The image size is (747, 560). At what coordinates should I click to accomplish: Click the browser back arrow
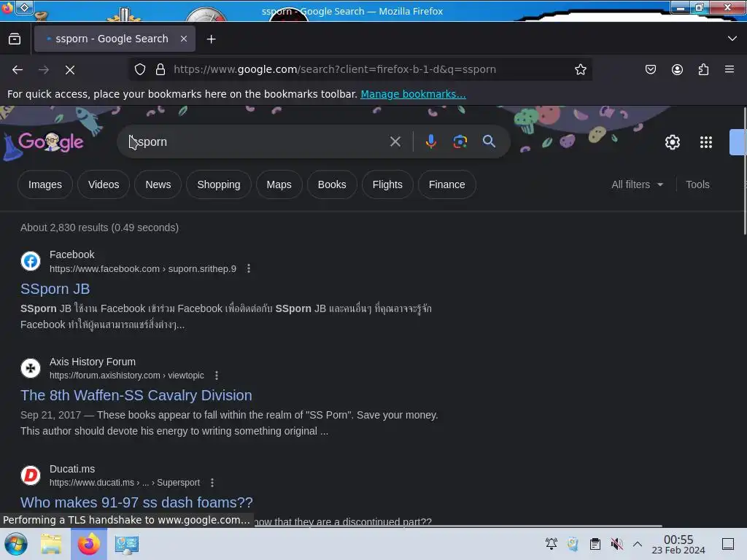18,70
